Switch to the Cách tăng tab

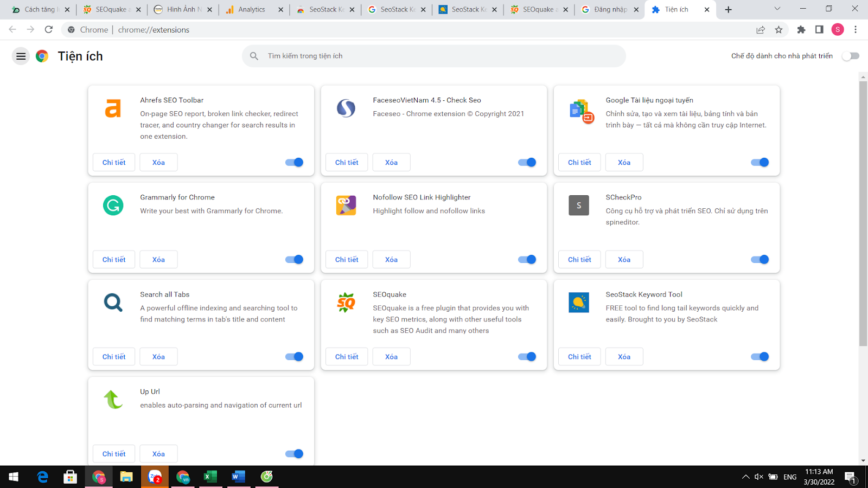(41, 10)
